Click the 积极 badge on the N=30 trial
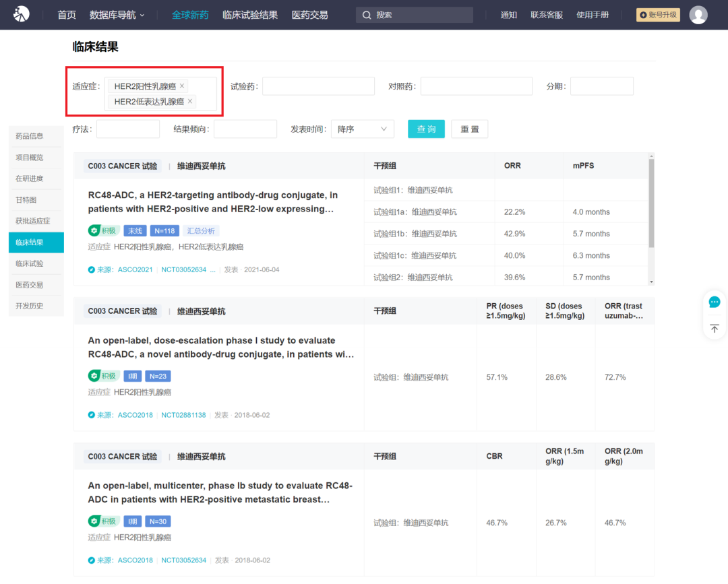 pyautogui.click(x=103, y=521)
